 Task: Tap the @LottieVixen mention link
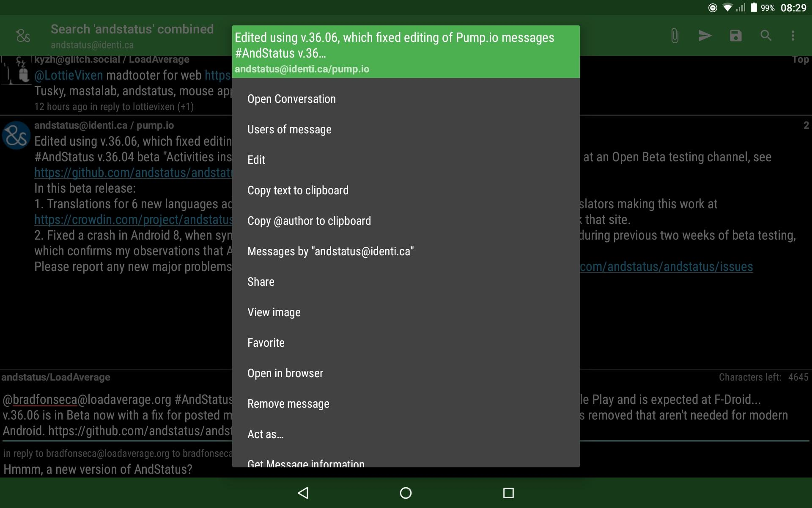[69, 75]
